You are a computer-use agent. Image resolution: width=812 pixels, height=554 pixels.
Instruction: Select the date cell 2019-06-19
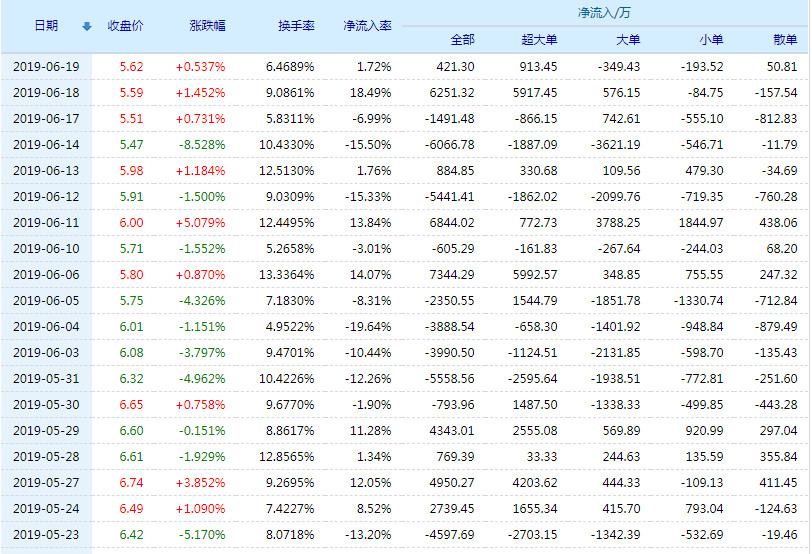click(x=46, y=67)
